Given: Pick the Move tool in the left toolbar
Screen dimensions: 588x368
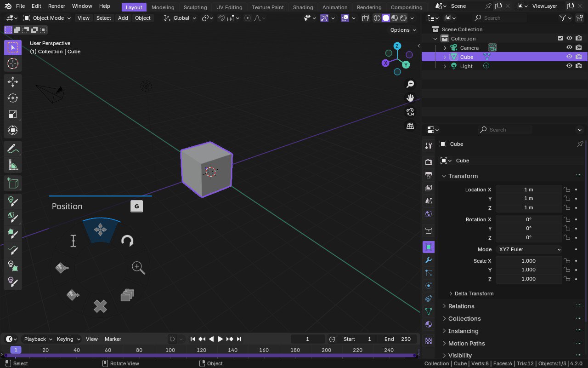Looking at the screenshot, I should click(x=13, y=82).
